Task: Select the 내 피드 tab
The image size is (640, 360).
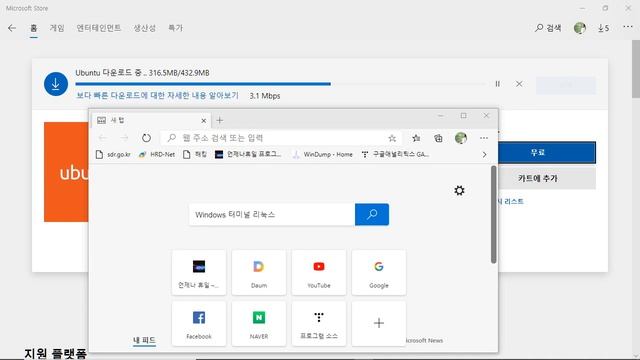Action: (x=144, y=340)
